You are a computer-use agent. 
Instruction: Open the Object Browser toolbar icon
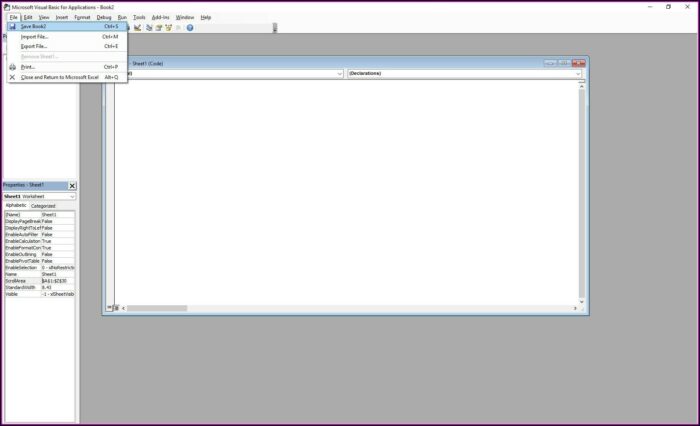[x=169, y=28]
